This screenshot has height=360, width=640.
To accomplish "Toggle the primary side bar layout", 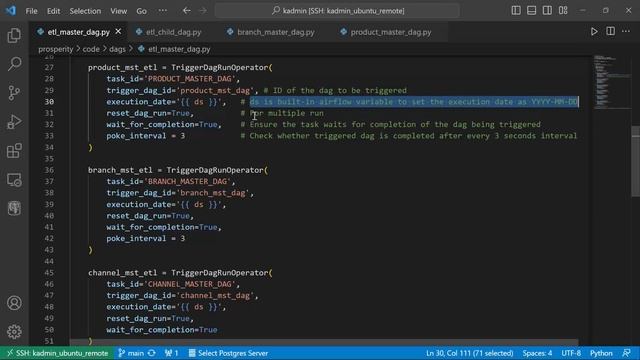I will pos(516,11).
